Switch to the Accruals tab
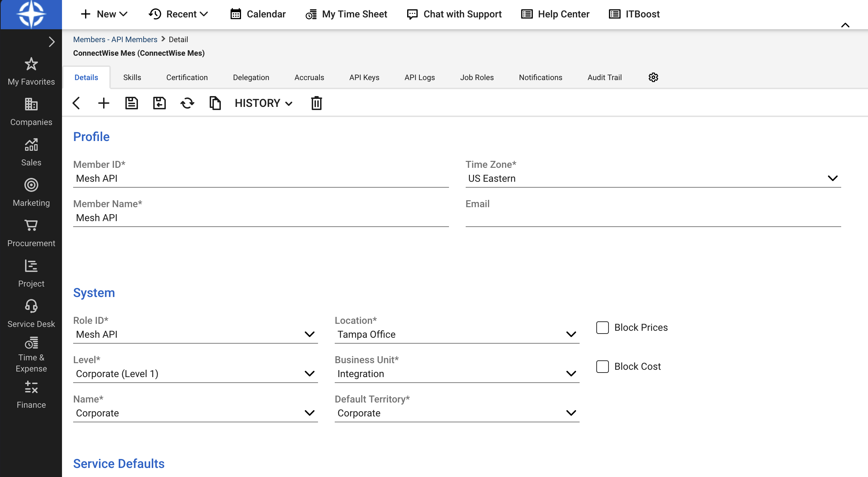 coord(309,78)
